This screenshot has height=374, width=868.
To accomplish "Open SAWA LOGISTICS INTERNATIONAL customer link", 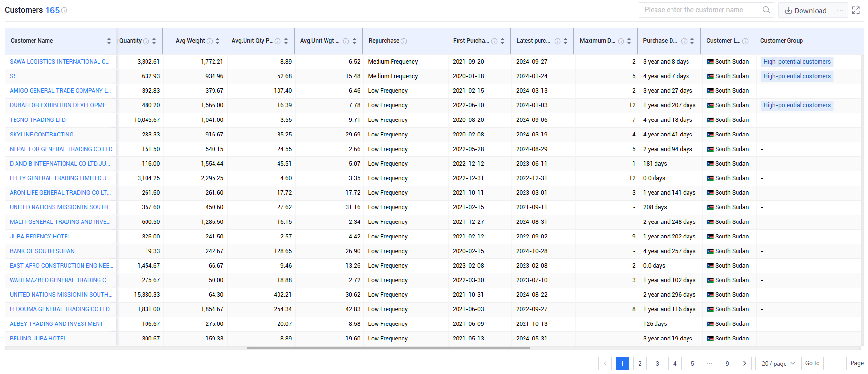I will point(60,62).
